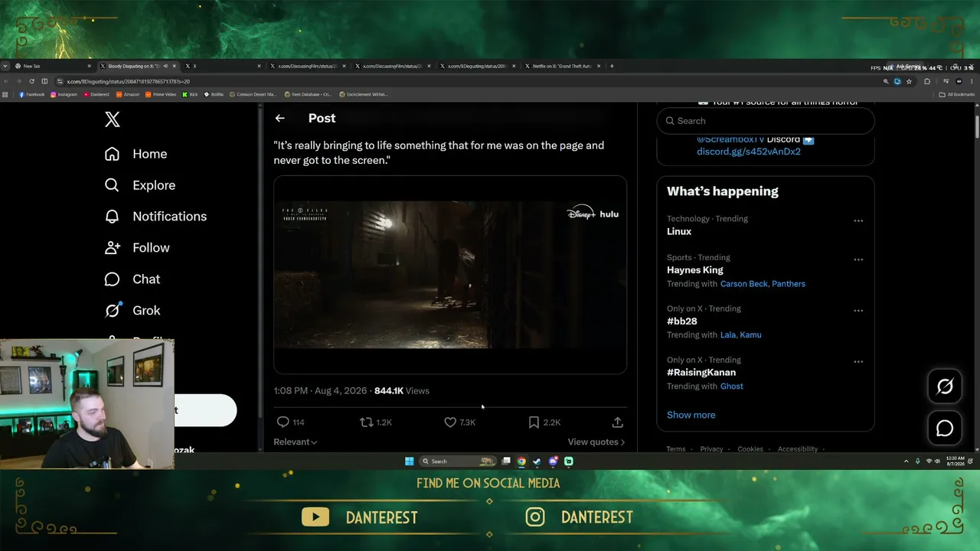The width and height of the screenshot is (980, 551).
Task: Reload the page in the browser
Action: click(31, 81)
